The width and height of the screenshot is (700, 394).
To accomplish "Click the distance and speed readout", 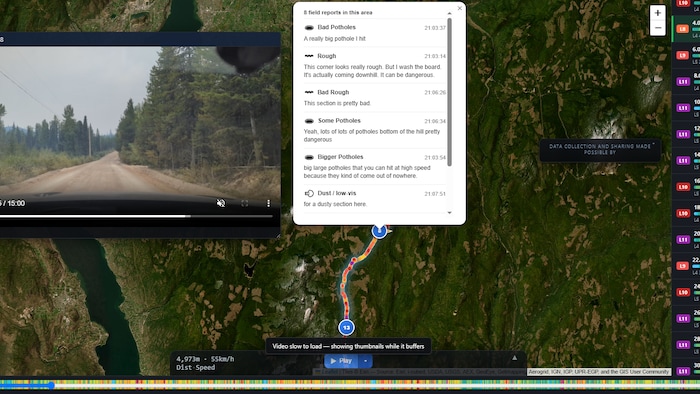I will point(205,363).
